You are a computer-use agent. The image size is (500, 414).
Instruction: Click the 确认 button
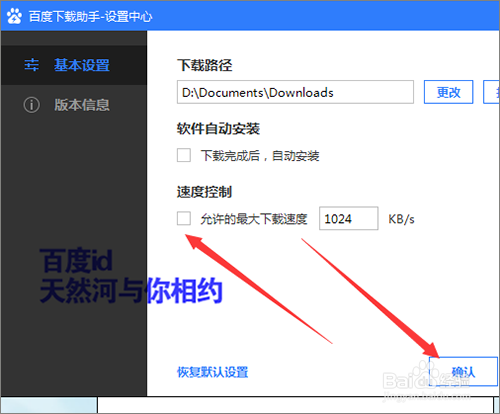(463, 371)
